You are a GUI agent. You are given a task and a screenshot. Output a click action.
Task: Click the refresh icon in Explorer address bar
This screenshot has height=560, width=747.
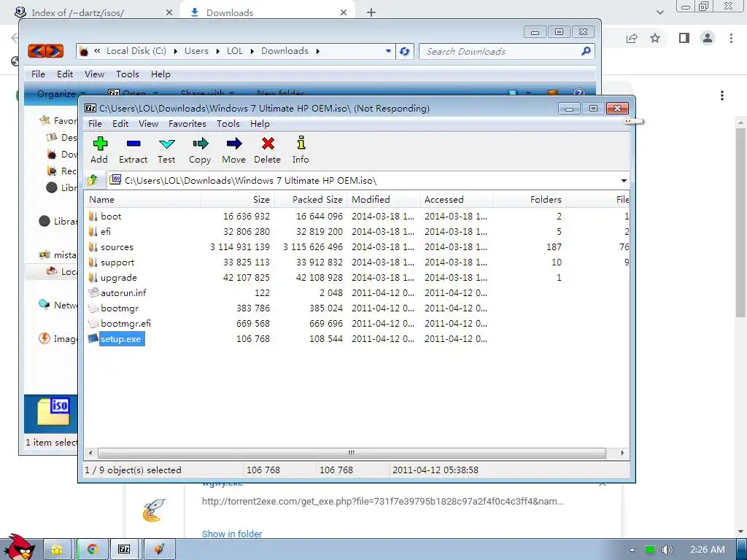pyautogui.click(x=404, y=51)
